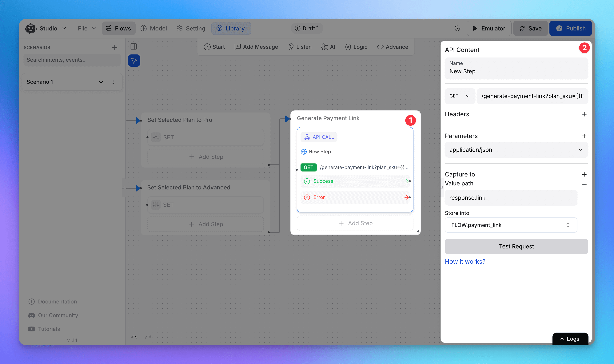
Task: Open Scenario 1 three-dot options menu
Action: click(x=113, y=82)
